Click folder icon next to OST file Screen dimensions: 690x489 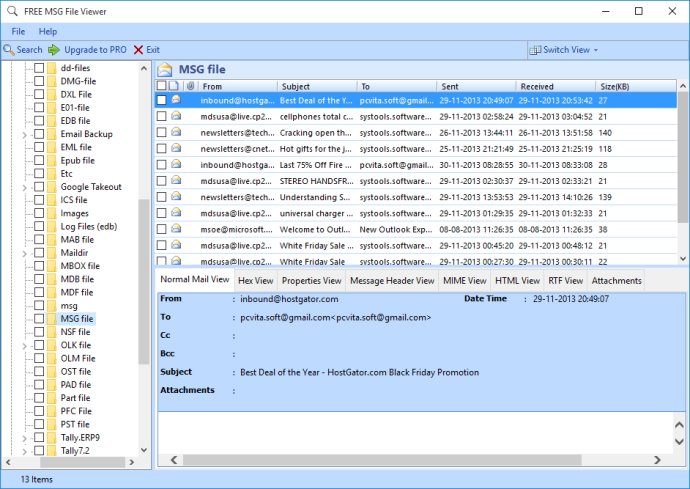coord(52,371)
